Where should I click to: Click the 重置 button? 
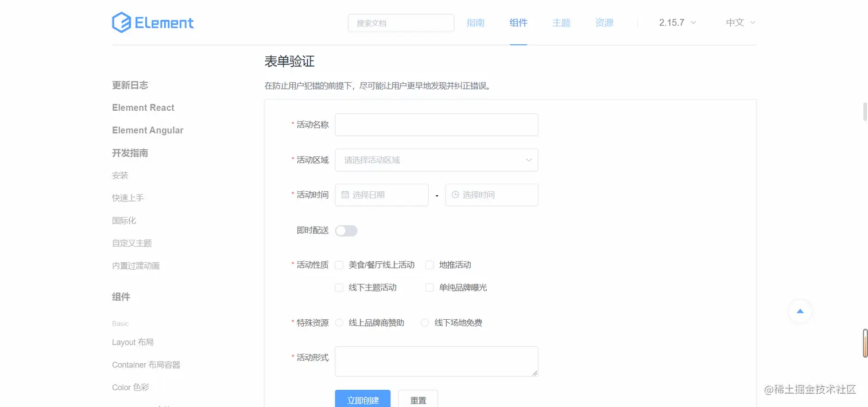point(418,400)
